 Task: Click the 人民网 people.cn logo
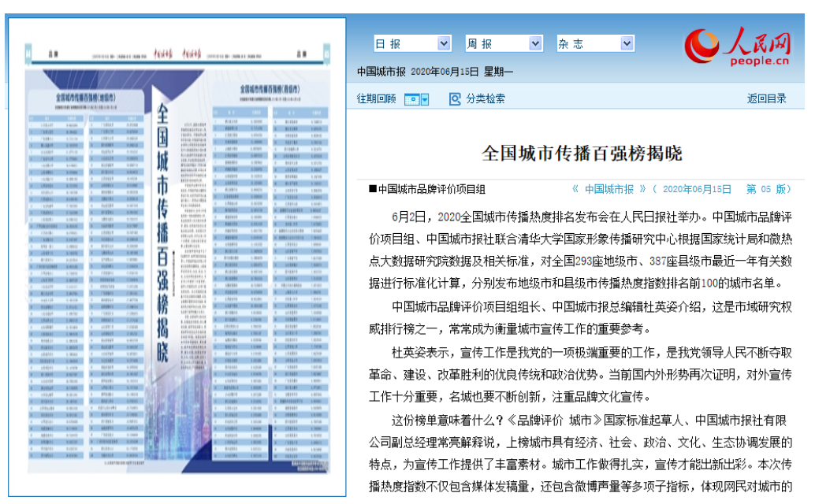click(738, 46)
